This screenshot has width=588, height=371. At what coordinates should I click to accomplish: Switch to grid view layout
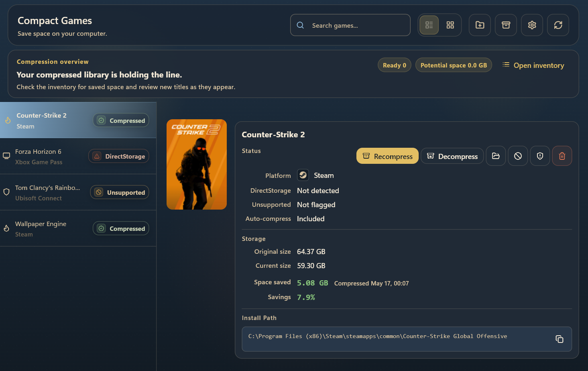(450, 25)
